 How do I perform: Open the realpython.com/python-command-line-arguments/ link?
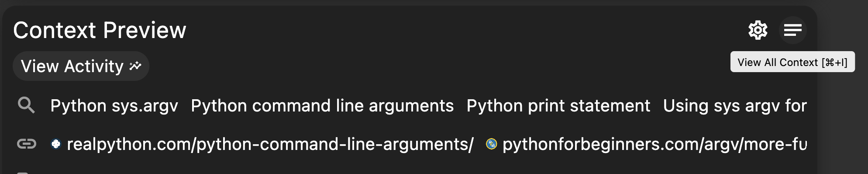[x=270, y=144]
